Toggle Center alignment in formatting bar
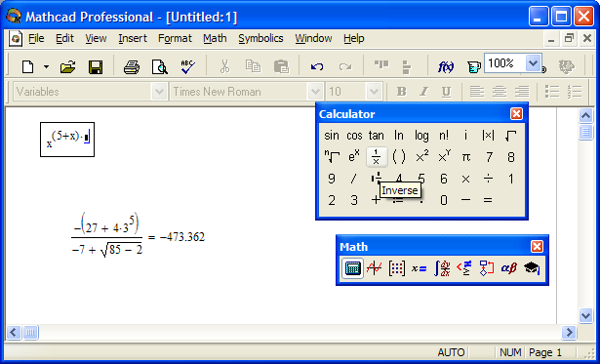 (x=500, y=92)
